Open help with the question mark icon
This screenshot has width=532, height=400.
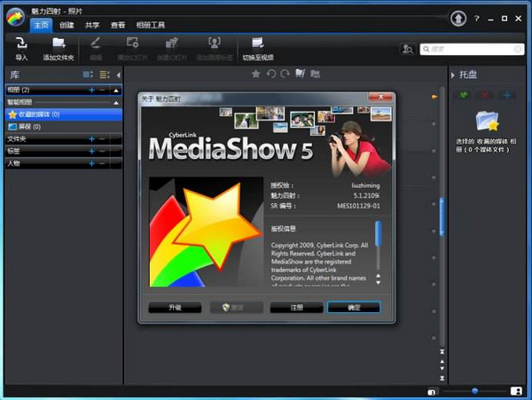tap(477, 19)
